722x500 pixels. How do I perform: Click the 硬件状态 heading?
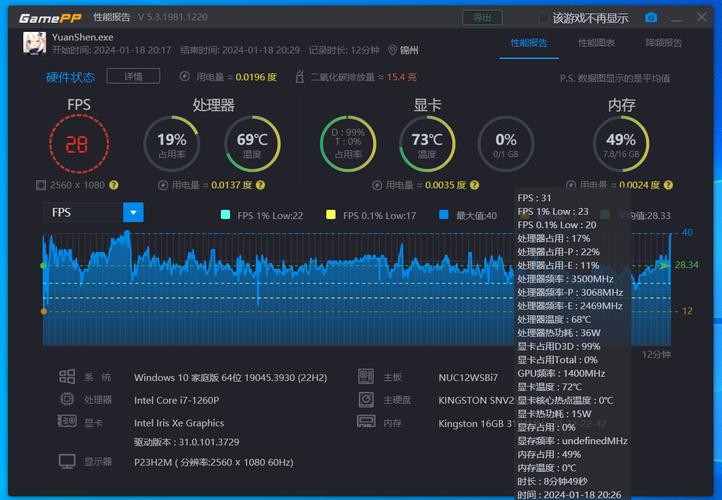pos(70,77)
